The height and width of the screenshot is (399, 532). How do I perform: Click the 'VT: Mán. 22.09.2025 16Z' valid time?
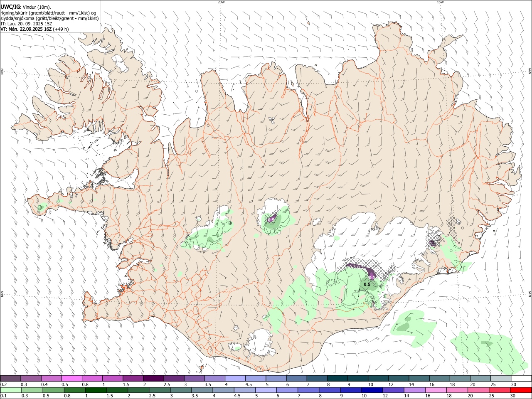point(26,29)
